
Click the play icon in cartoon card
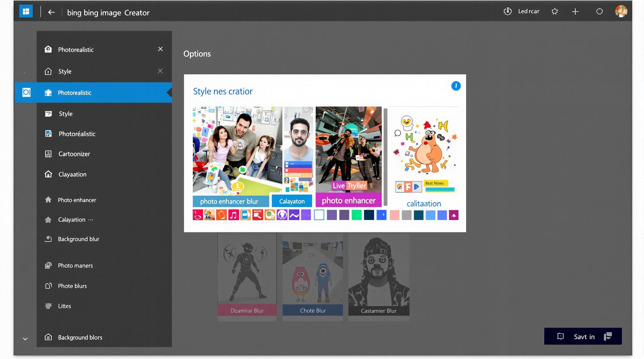coord(417,187)
